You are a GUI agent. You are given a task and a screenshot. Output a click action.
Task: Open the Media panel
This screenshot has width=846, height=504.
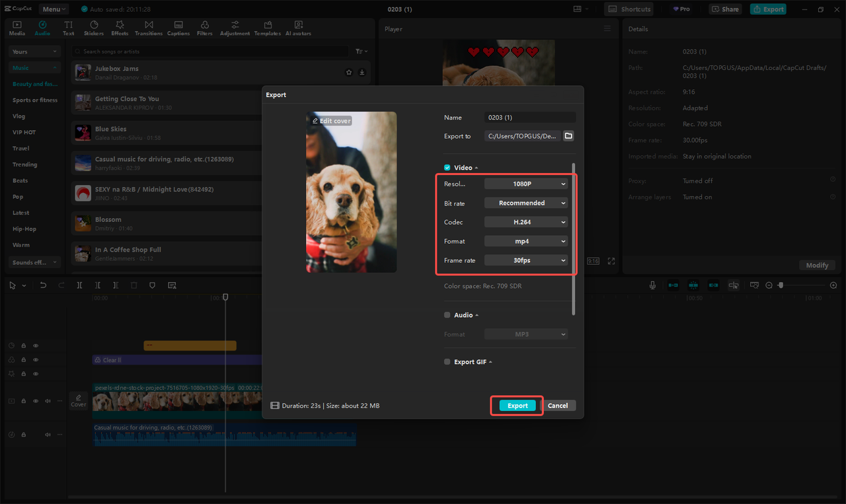(17, 27)
